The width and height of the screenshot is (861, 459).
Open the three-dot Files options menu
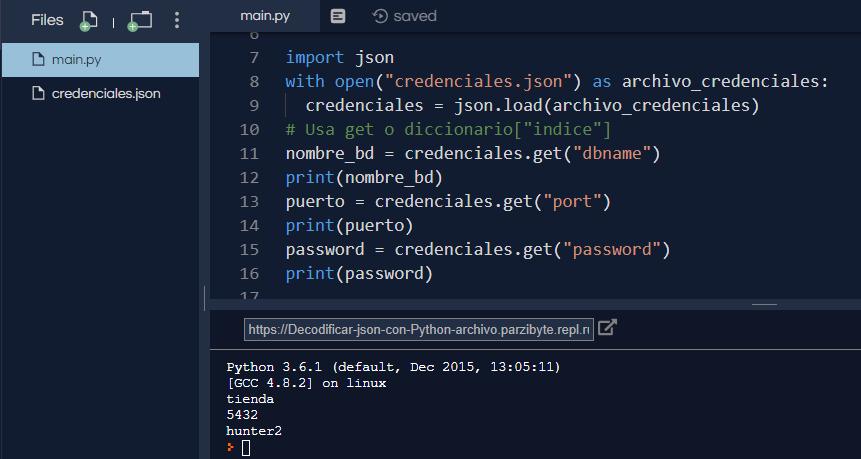(x=177, y=20)
